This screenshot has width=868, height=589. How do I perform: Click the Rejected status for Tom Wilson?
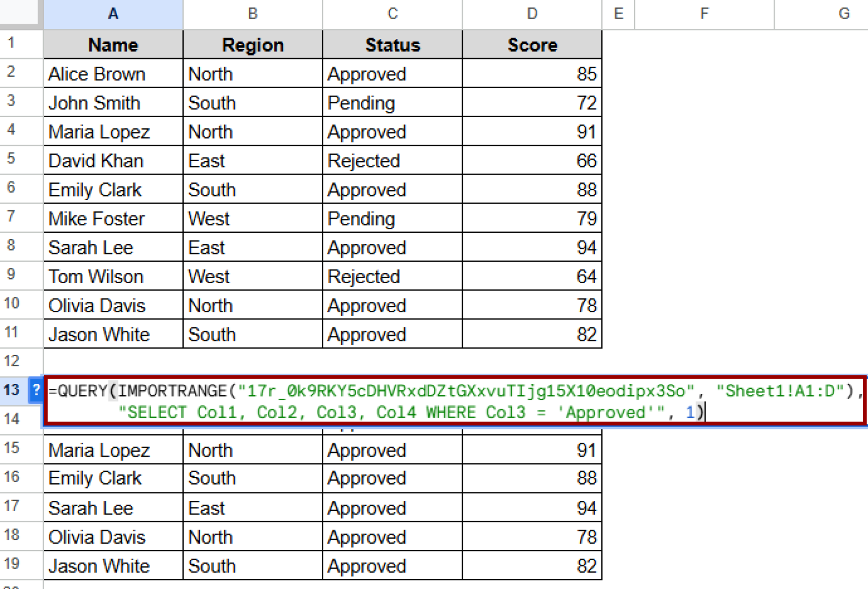[392, 276]
